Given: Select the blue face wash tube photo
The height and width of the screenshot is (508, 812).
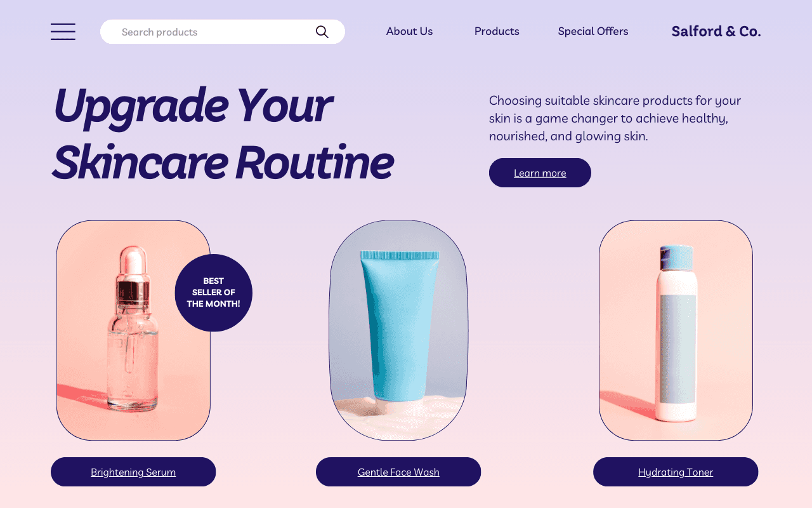Looking at the screenshot, I should click(398, 330).
